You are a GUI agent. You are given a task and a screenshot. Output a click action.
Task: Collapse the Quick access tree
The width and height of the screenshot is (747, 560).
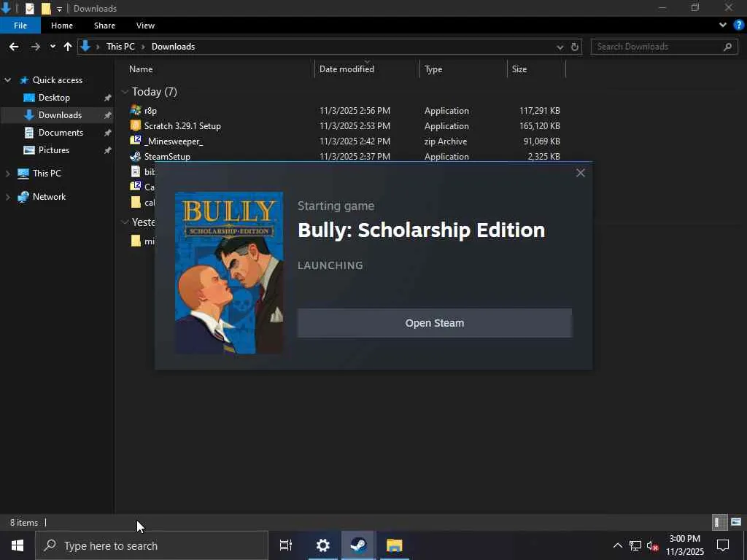click(x=7, y=80)
